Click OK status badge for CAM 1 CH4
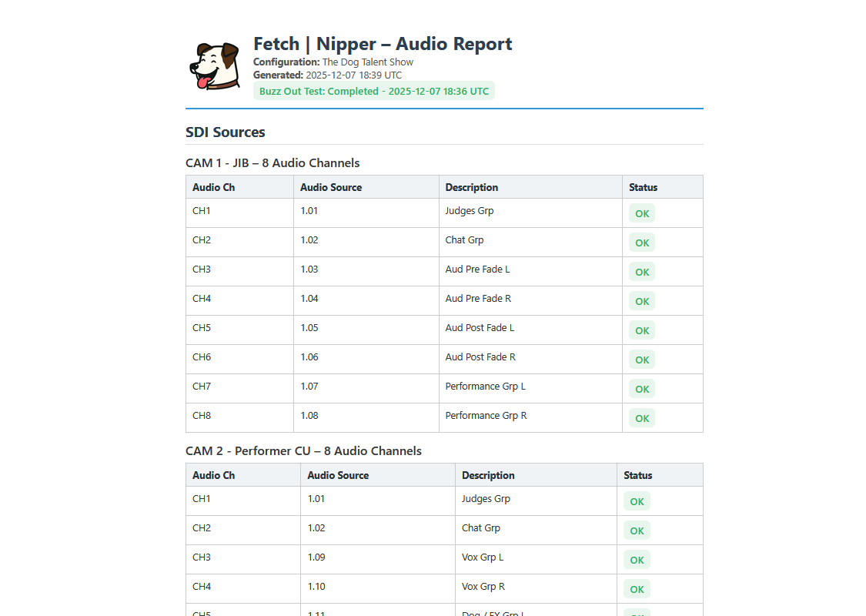The width and height of the screenshot is (866, 616). pos(642,301)
